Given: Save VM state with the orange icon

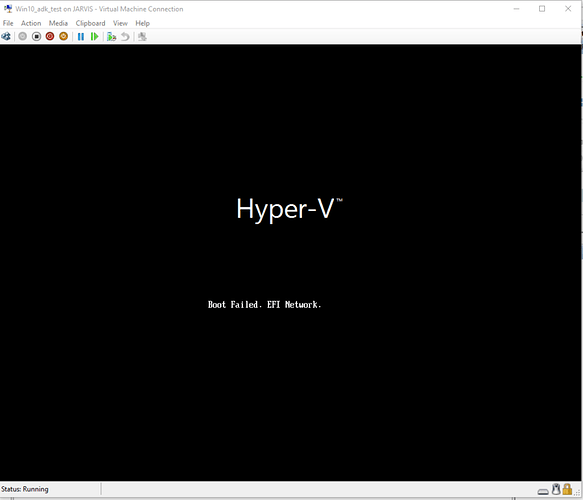Looking at the screenshot, I should coord(64,36).
